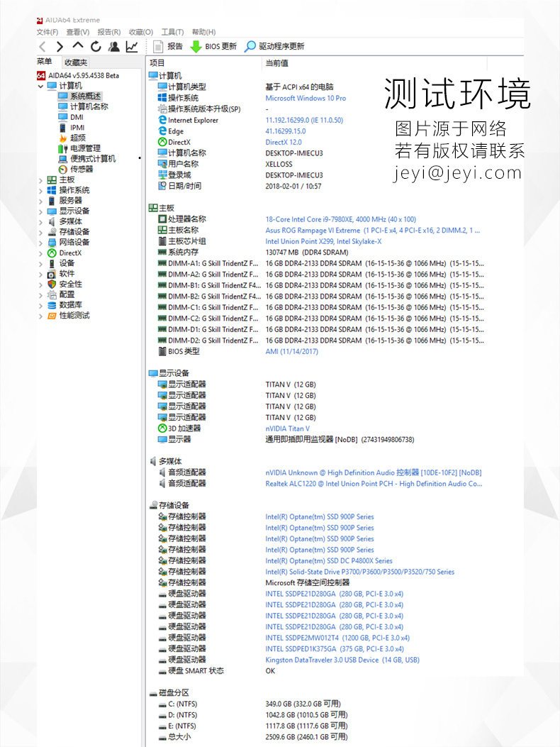Open the 帮助(H) menu

tap(204, 32)
